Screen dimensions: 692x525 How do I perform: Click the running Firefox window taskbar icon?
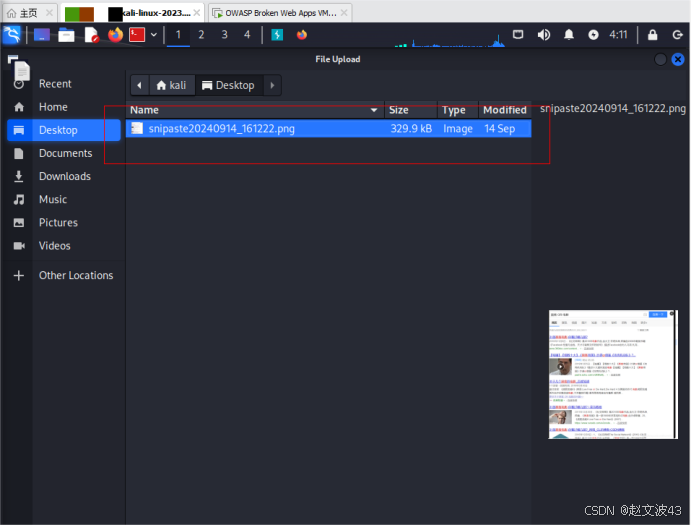[x=302, y=35]
